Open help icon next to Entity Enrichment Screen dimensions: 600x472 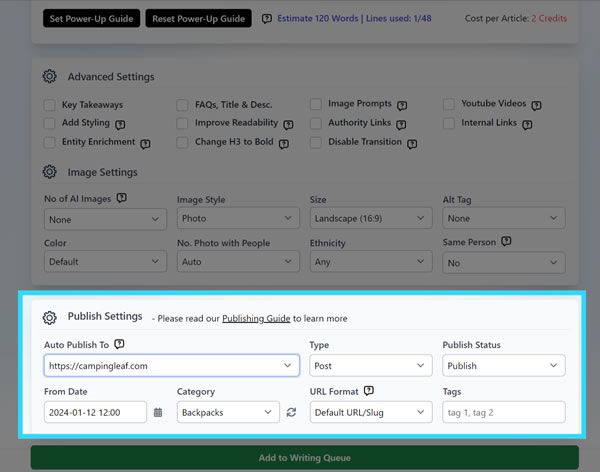pos(145,144)
